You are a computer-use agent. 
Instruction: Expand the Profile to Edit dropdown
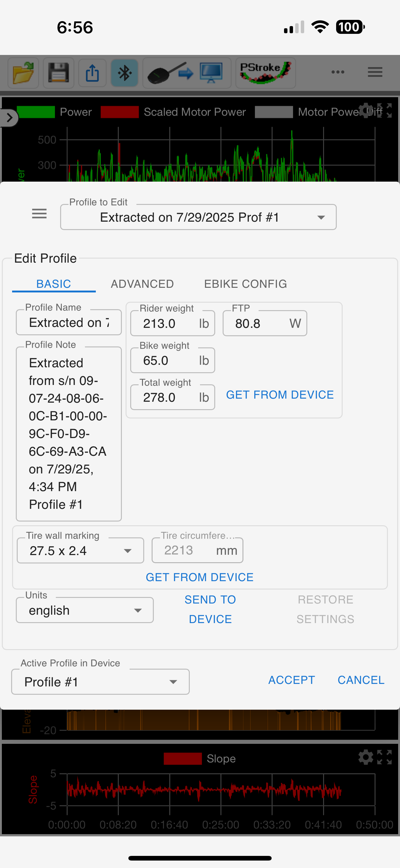pos(198,217)
